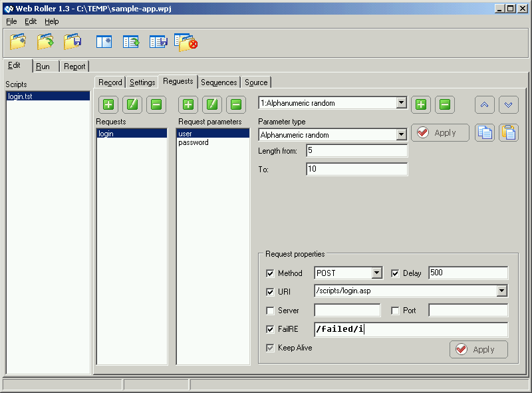532x393 pixels.
Task: Copy parameter settings with the copy icon
Action: click(x=485, y=133)
